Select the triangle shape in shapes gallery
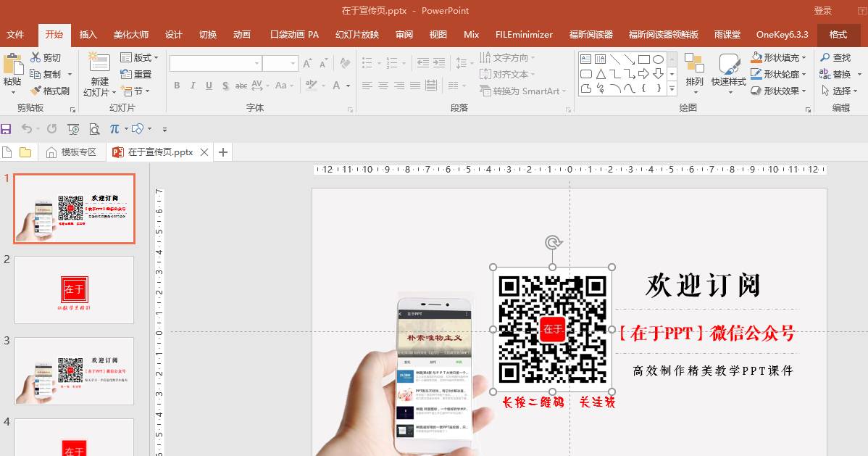Screen dimensions: 868x456 click(x=601, y=74)
